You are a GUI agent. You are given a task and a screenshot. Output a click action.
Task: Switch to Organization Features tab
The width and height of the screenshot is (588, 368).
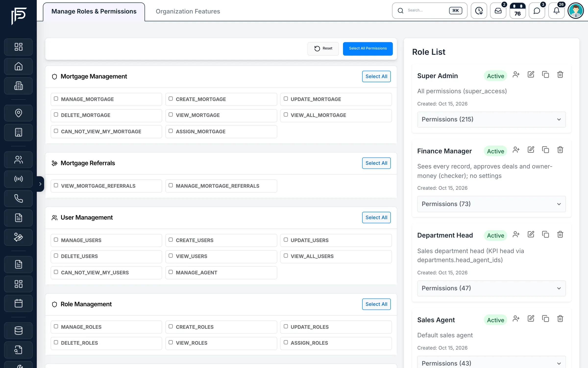[188, 11]
